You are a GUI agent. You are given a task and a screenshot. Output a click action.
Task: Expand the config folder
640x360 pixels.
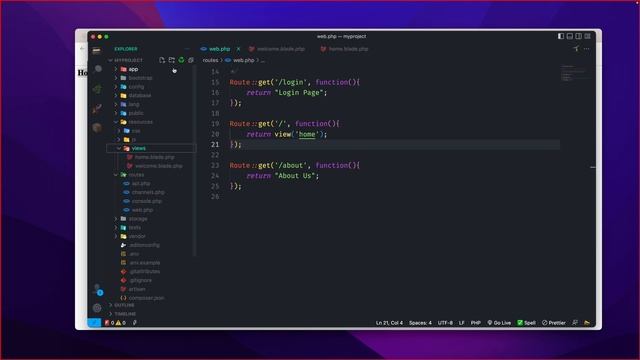[x=136, y=87]
